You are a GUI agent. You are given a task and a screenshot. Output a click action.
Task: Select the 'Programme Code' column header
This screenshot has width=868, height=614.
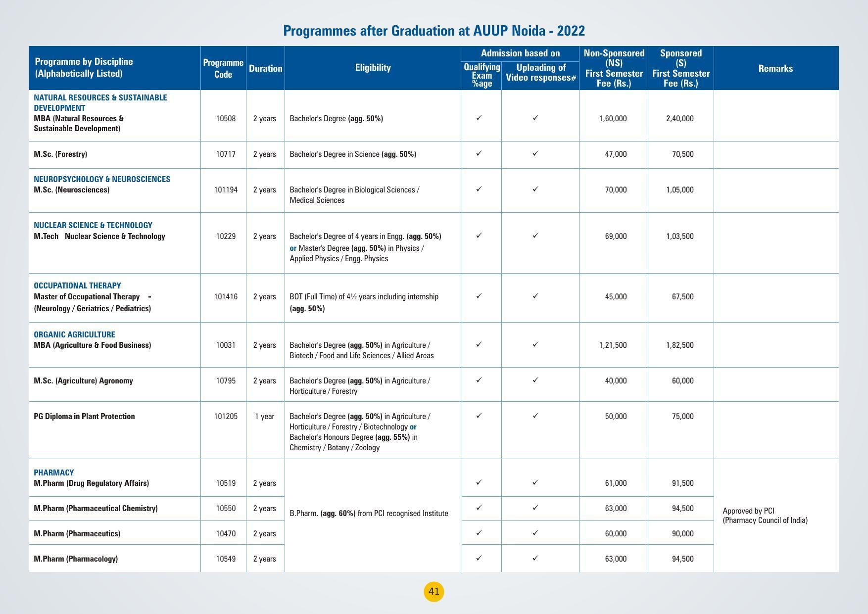(x=223, y=68)
